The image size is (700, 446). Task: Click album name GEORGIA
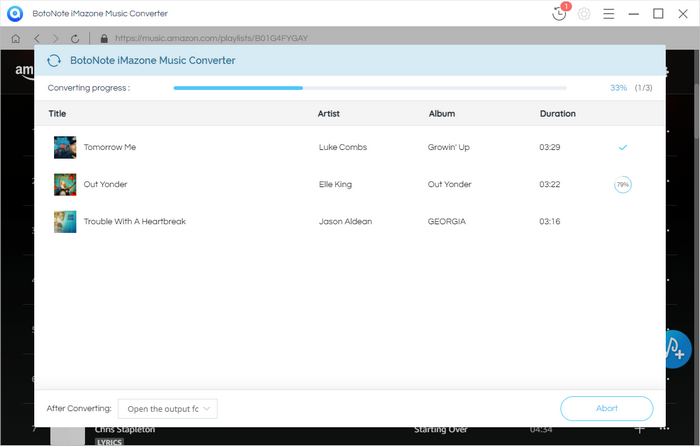[447, 221]
